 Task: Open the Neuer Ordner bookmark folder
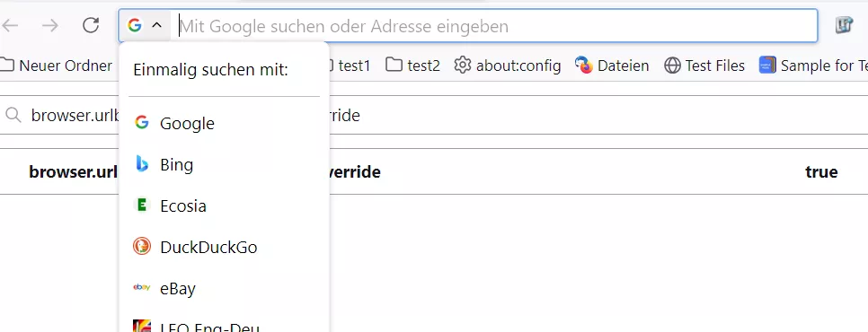coord(56,66)
